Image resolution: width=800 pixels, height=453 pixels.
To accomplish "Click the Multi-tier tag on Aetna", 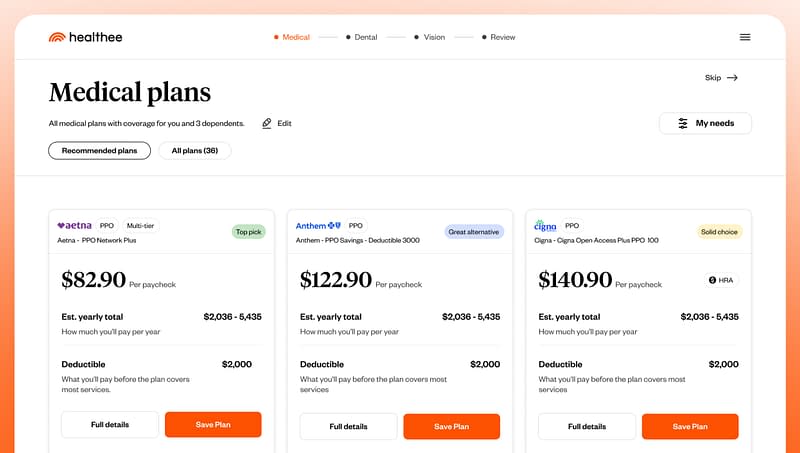I will 140,226.
